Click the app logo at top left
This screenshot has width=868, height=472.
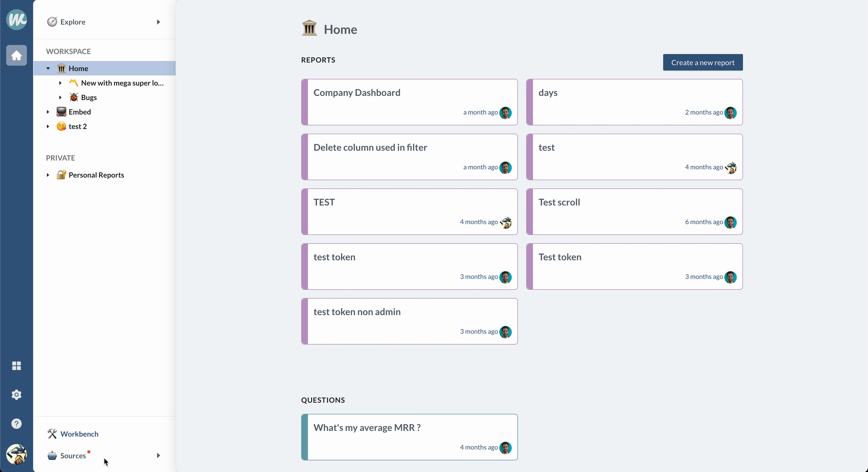(x=16, y=20)
